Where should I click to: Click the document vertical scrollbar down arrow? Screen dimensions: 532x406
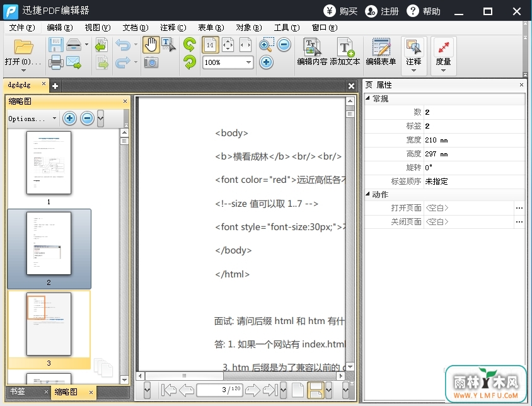click(x=350, y=367)
